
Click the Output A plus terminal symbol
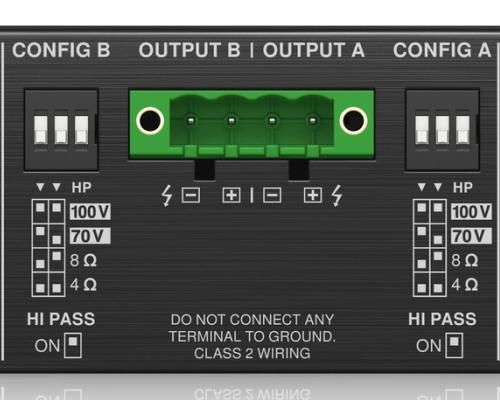click(x=313, y=195)
